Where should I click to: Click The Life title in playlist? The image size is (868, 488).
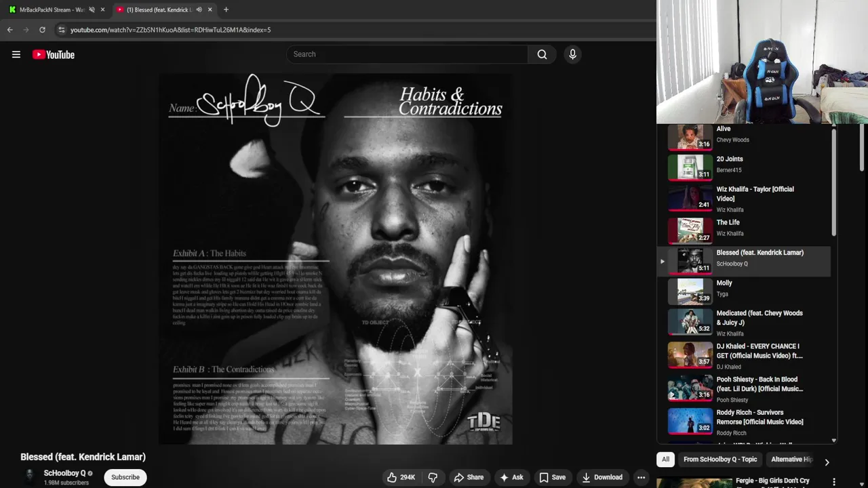click(728, 222)
